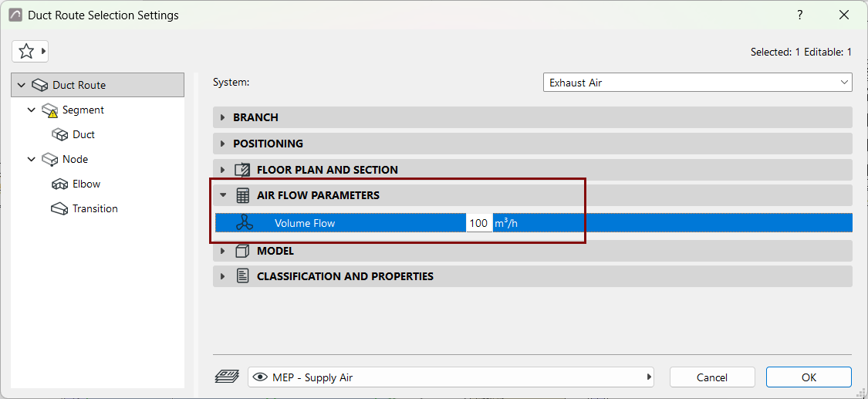
Task: Click the Volume Flow fan icon
Action: tap(244, 223)
